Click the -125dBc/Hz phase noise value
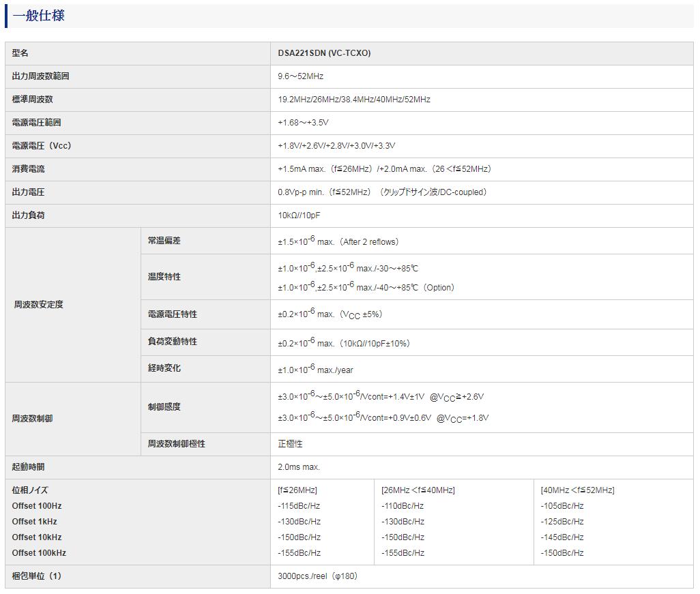This screenshot has width=700, height=594. tap(562, 521)
